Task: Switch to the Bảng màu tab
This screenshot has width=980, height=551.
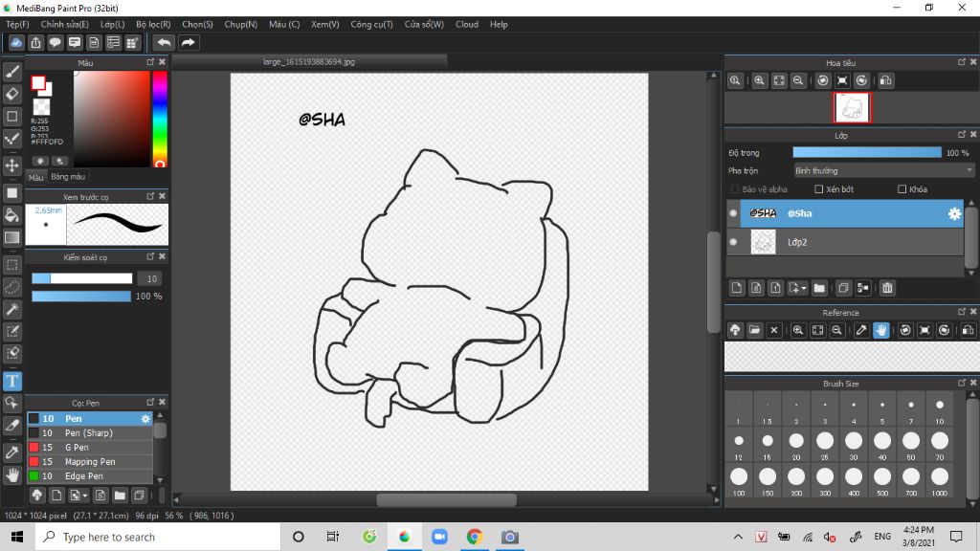Action: (x=68, y=177)
